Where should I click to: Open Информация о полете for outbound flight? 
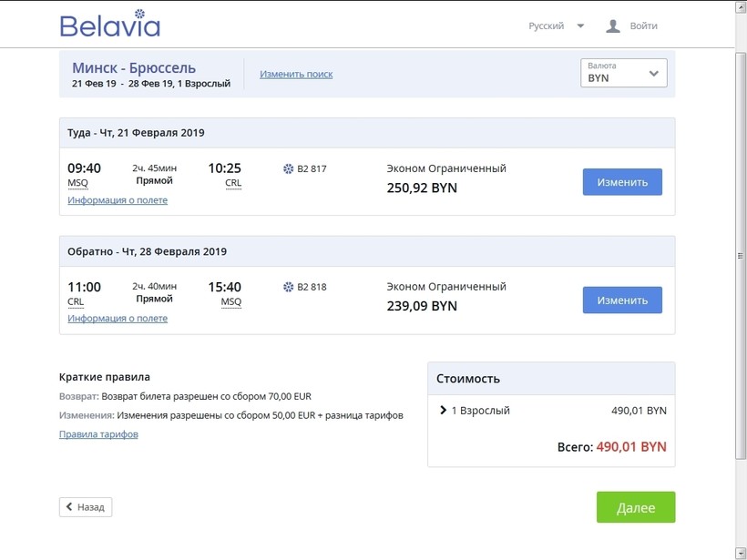coord(118,200)
